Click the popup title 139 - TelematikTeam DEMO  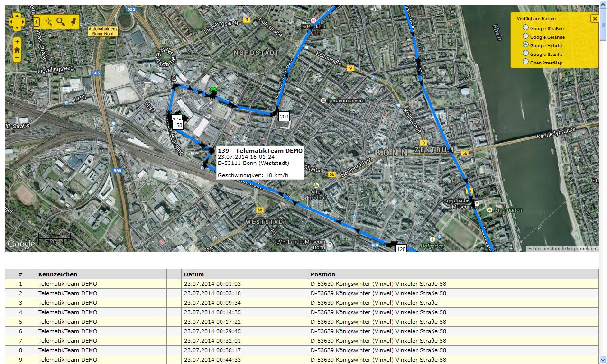tap(260, 151)
